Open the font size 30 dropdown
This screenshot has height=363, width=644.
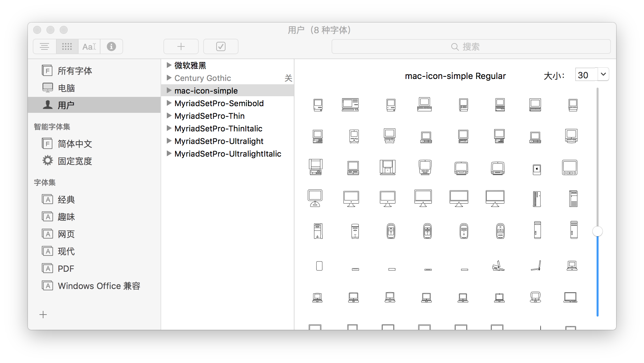[x=604, y=74]
